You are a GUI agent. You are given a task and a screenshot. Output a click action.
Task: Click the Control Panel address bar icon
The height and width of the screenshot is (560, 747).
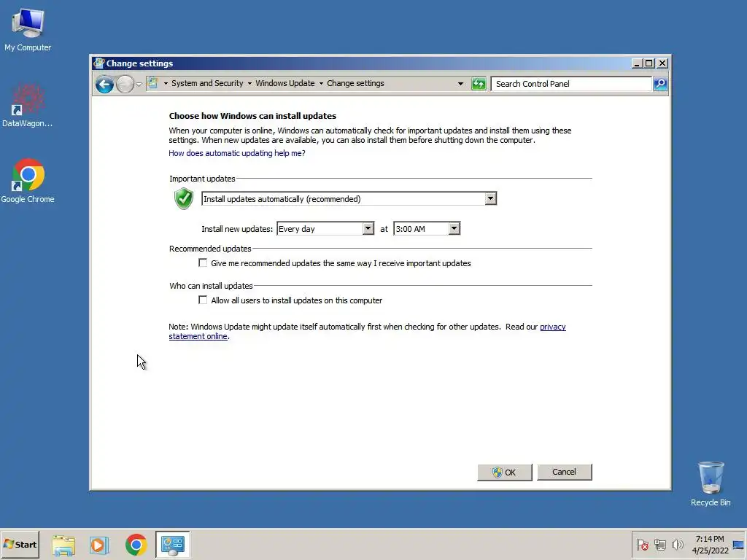click(x=152, y=83)
